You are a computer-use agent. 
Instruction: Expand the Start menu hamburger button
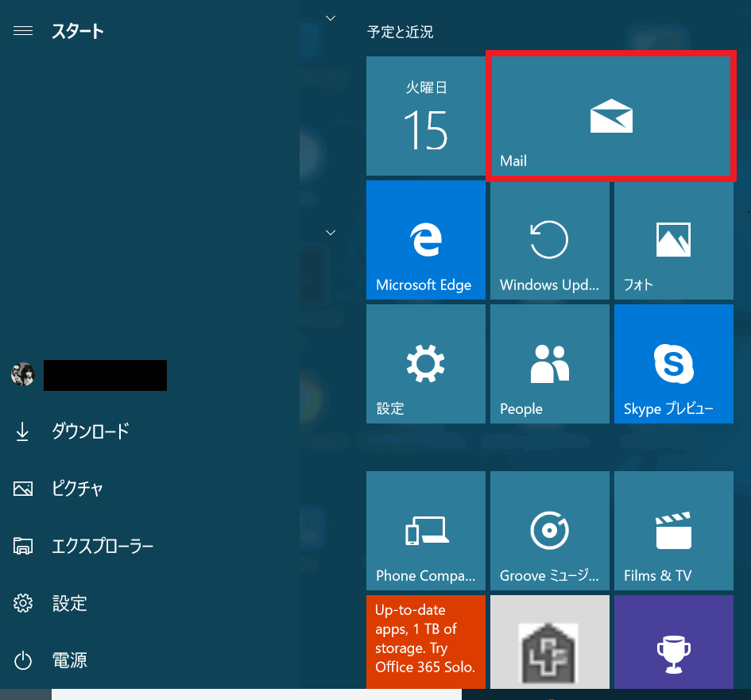click(23, 31)
